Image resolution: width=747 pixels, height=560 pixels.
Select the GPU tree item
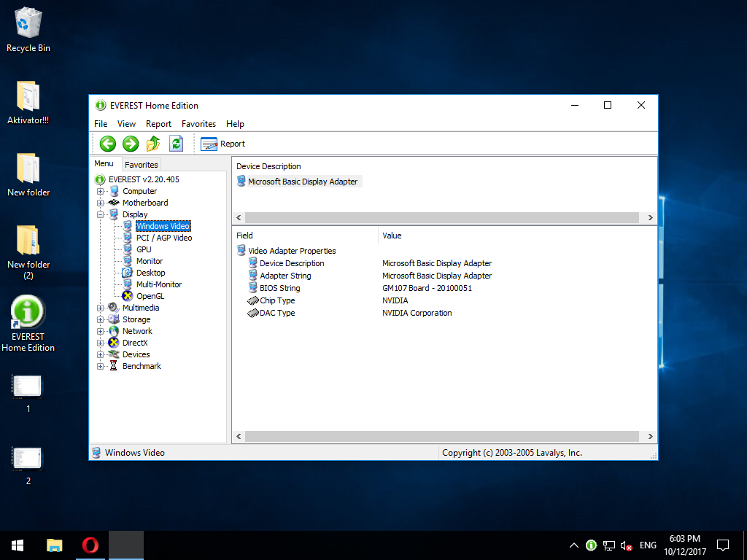click(x=144, y=249)
